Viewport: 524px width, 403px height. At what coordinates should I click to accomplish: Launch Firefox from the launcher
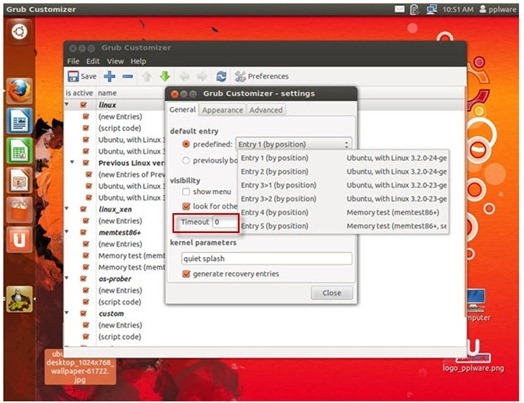(x=19, y=90)
